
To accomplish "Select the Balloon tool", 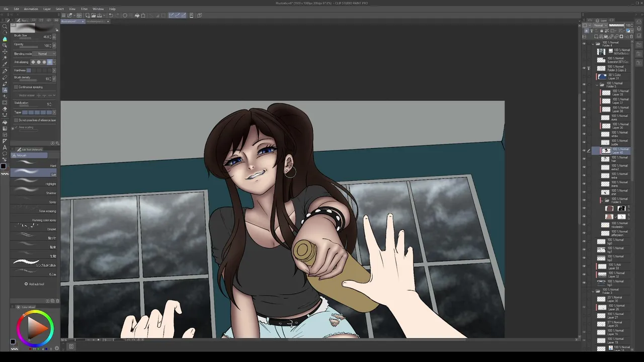I will (5, 153).
